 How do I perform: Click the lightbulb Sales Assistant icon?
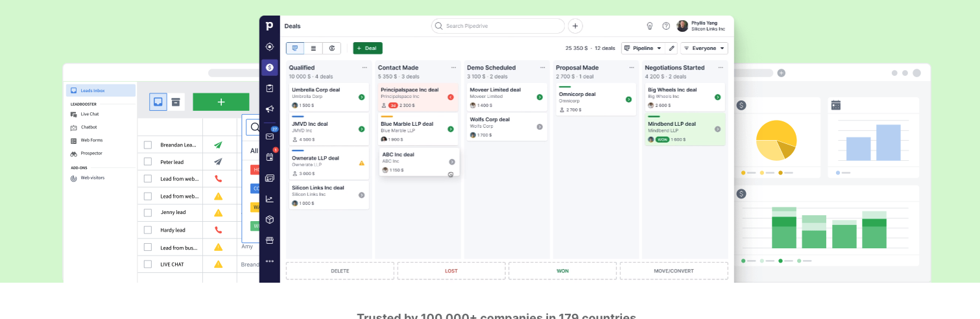coord(649,26)
